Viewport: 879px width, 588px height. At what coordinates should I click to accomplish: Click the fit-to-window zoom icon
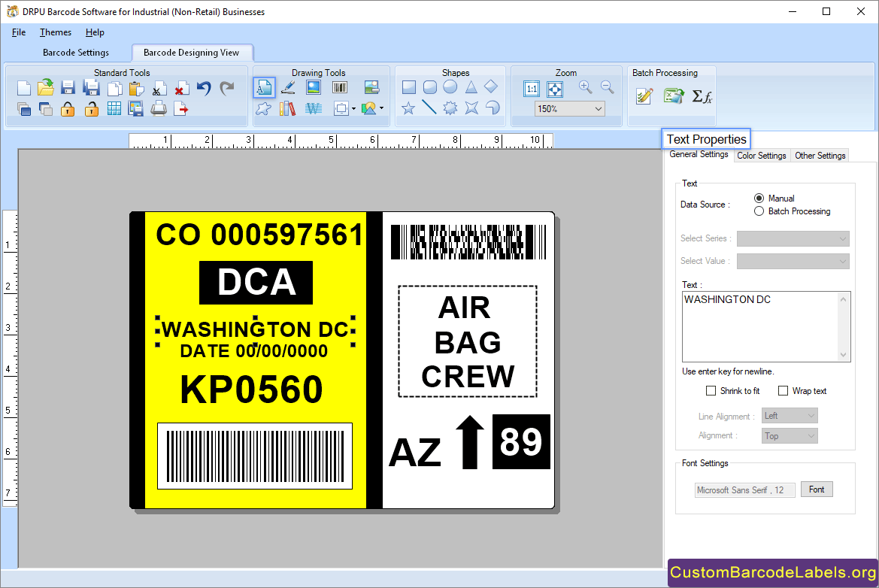click(554, 89)
